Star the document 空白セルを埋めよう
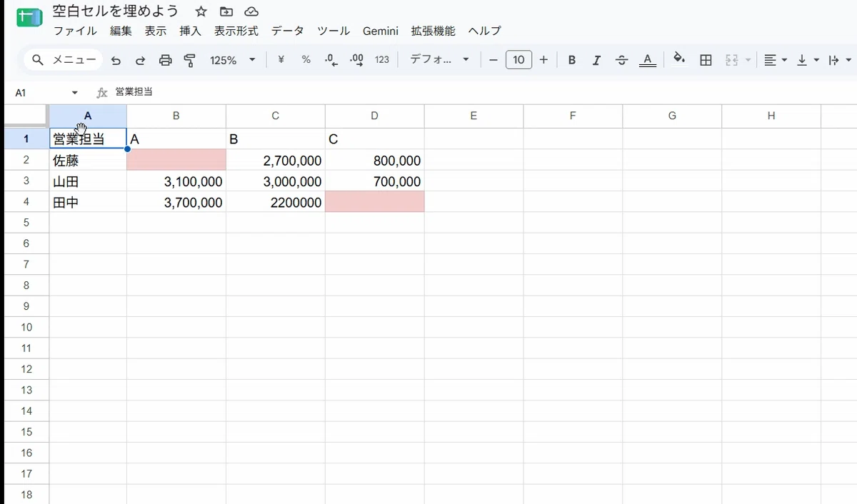 [x=201, y=11]
